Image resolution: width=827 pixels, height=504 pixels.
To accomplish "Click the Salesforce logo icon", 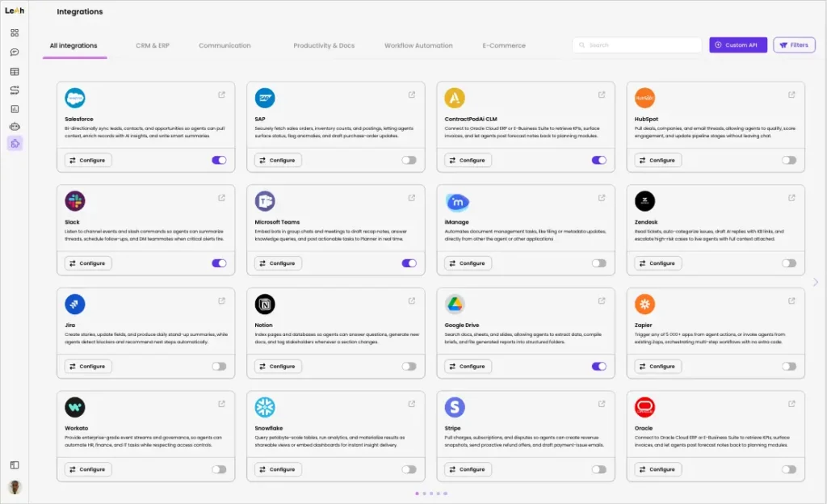I will [75, 98].
